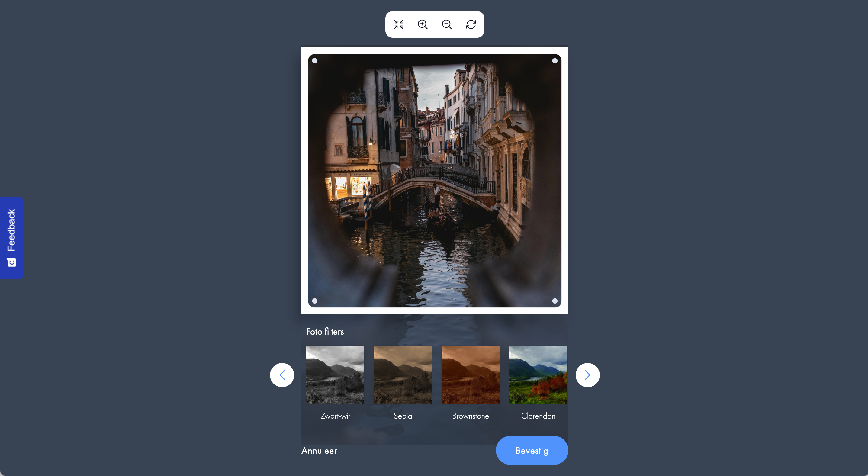
Task: Apply the Clarendon filter thumbnail
Action: click(538, 375)
